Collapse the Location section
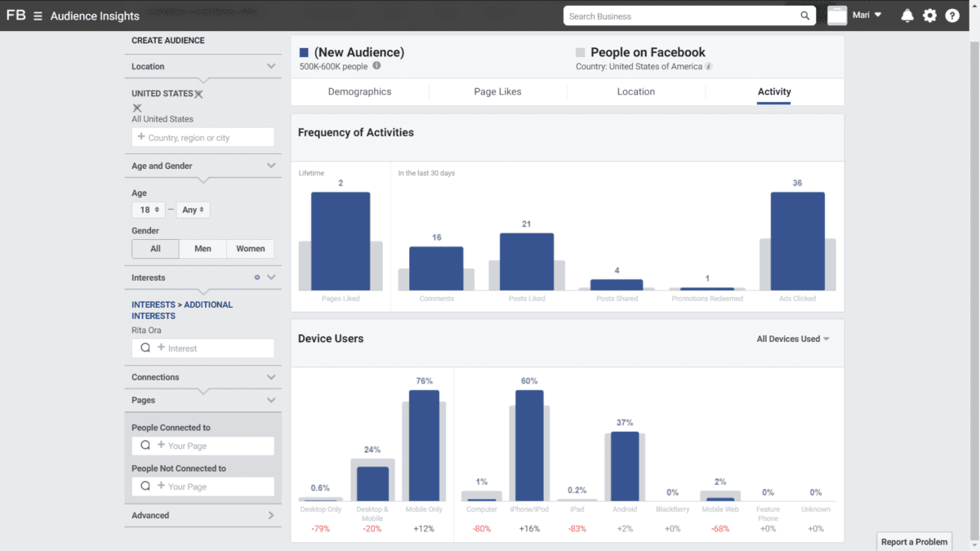Screen dimensions: 980x551 pyautogui.click(x=271, y=66)
